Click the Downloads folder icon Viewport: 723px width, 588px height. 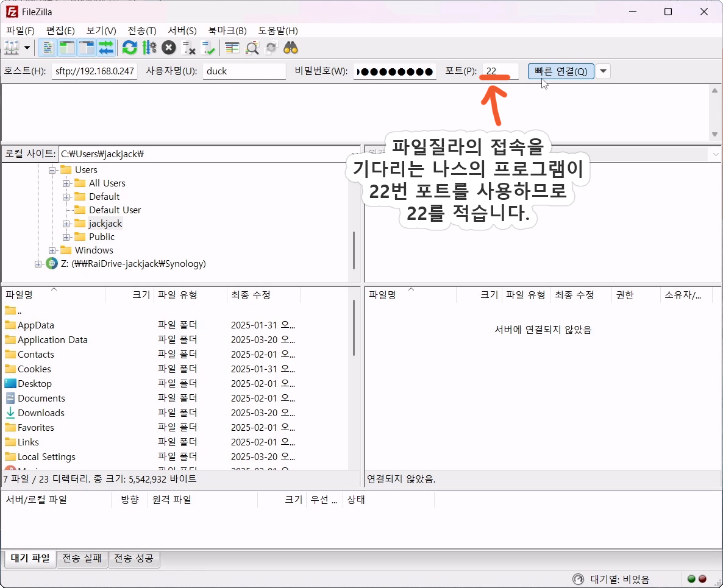(10, 413)
